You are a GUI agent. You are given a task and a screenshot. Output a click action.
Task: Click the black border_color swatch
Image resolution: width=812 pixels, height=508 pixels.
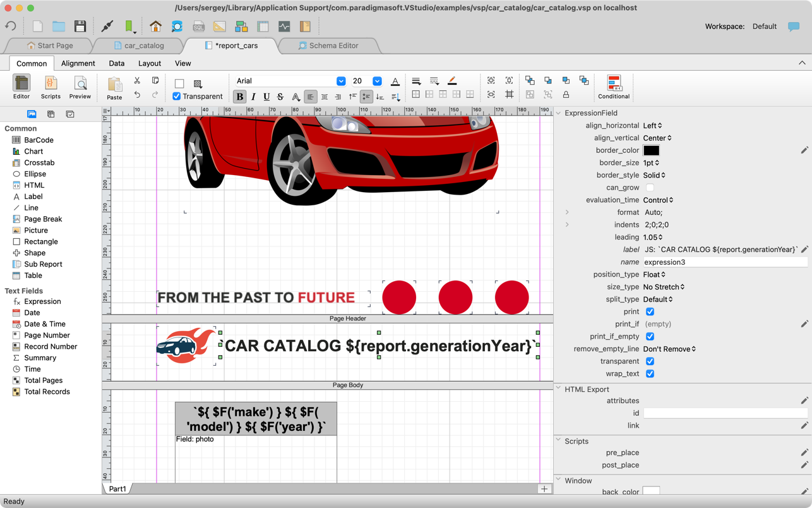click(x=651, y=150)
